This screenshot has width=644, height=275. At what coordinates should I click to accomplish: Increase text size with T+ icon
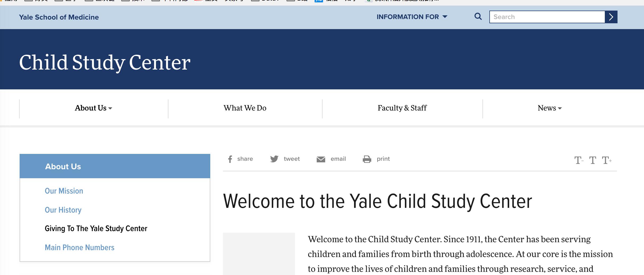[x=606, y=160]
